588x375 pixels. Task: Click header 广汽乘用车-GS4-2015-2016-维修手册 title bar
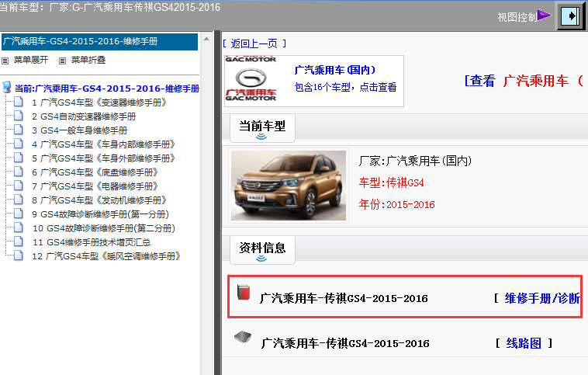pyautogui.click(x=100, y=41)
